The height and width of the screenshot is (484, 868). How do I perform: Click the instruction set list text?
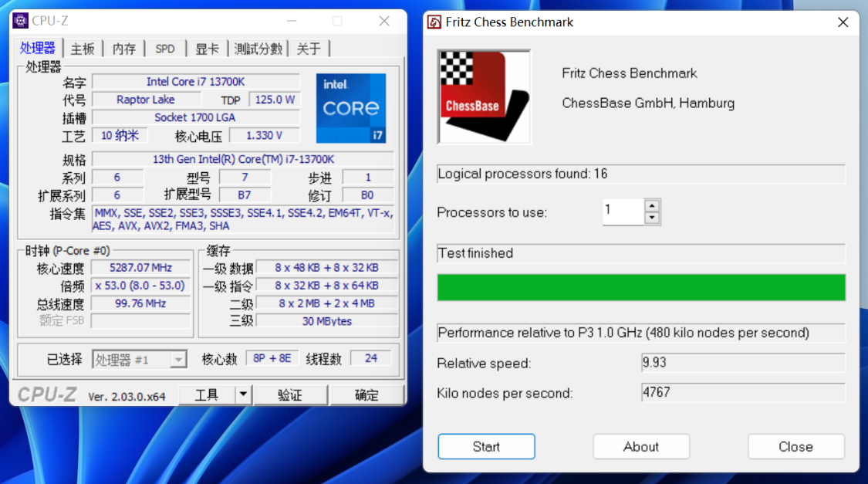tap(243, 219)
